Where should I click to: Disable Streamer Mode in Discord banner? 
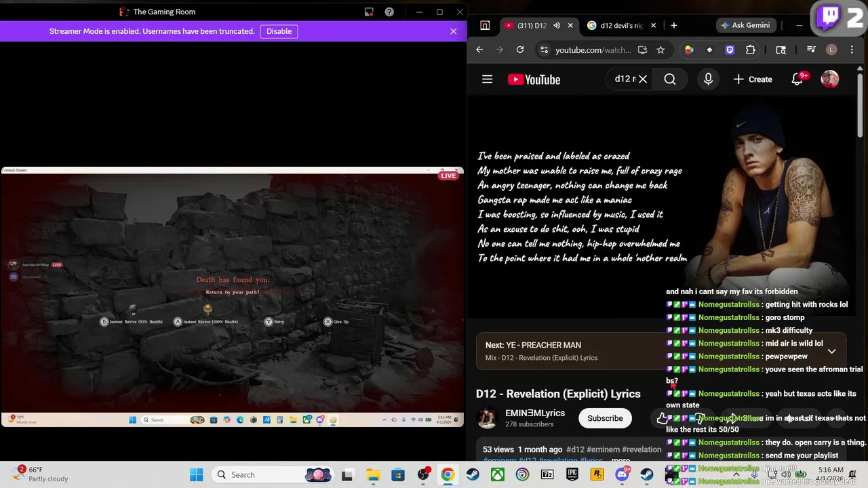click(x=279, y=31)
